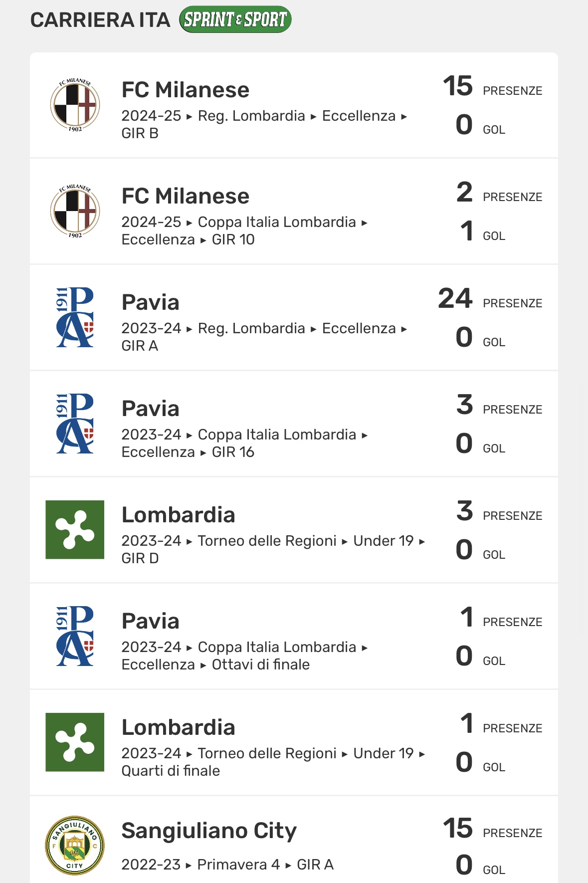Click Pavia logo in Ottavi di finale row

pos(75,636)
